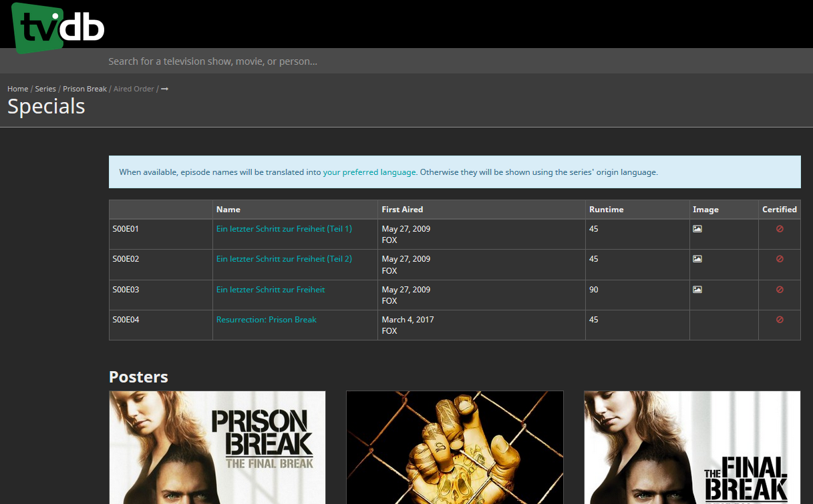This screenshot has width=813, height=504.
Task: Click the Specials page heading
Action: tap(46, 107)
